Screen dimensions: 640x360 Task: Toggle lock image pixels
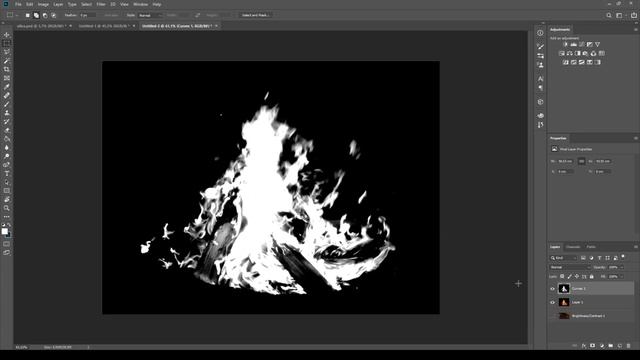569,276
